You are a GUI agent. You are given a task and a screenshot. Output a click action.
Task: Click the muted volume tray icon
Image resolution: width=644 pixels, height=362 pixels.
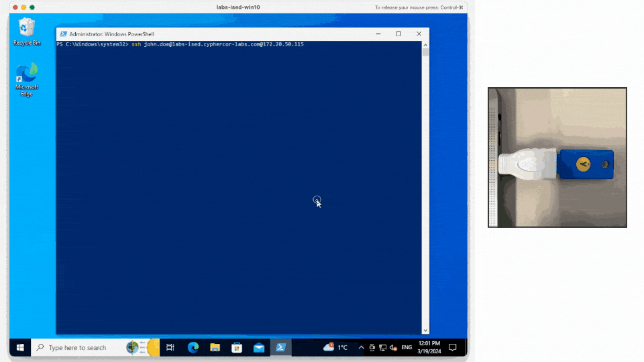point(393,347)
